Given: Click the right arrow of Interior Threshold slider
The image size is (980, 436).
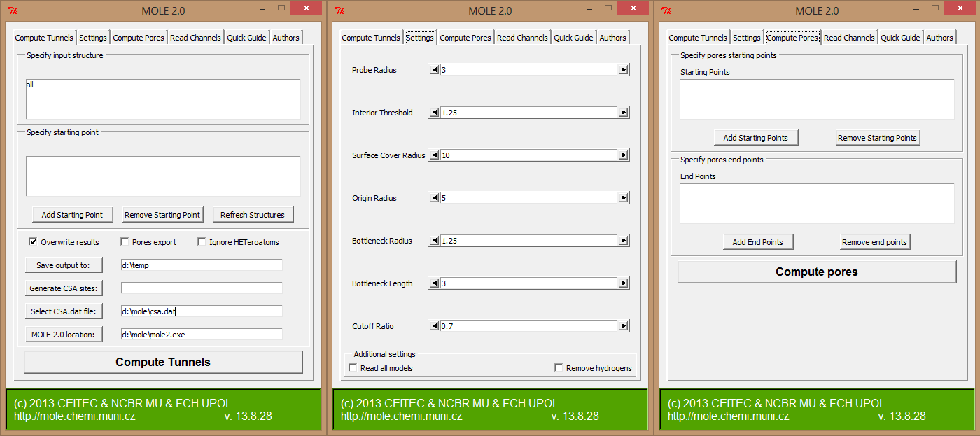Looking at the screenshot, I should click(x=623, y=113).
